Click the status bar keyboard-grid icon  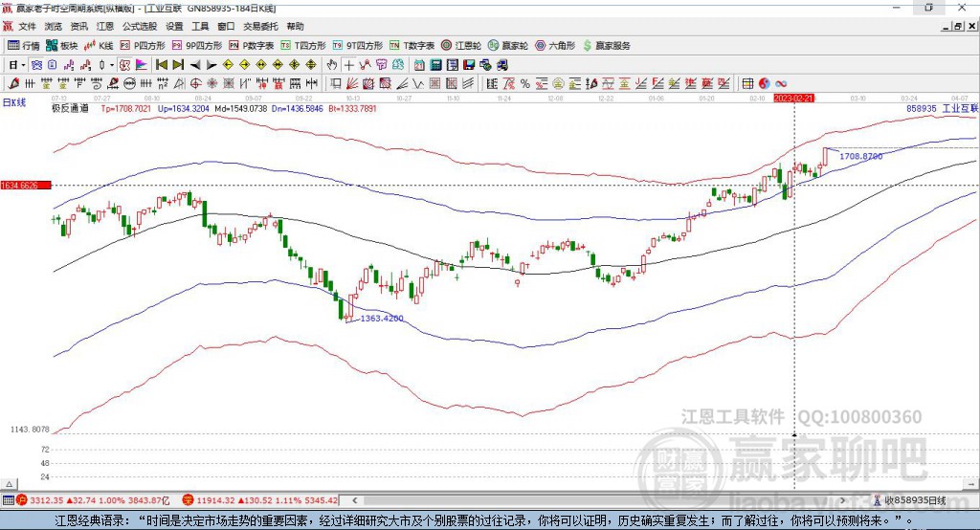[x=8, y=500]
